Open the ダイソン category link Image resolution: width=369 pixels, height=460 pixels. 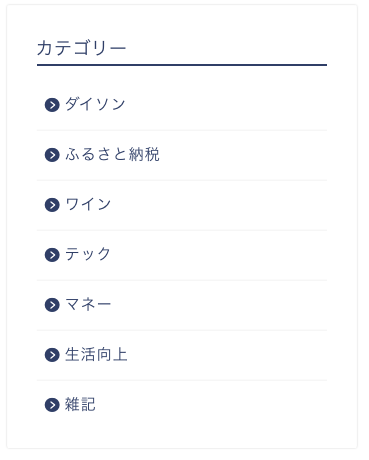pyautogui.click(x=95, y=104)
